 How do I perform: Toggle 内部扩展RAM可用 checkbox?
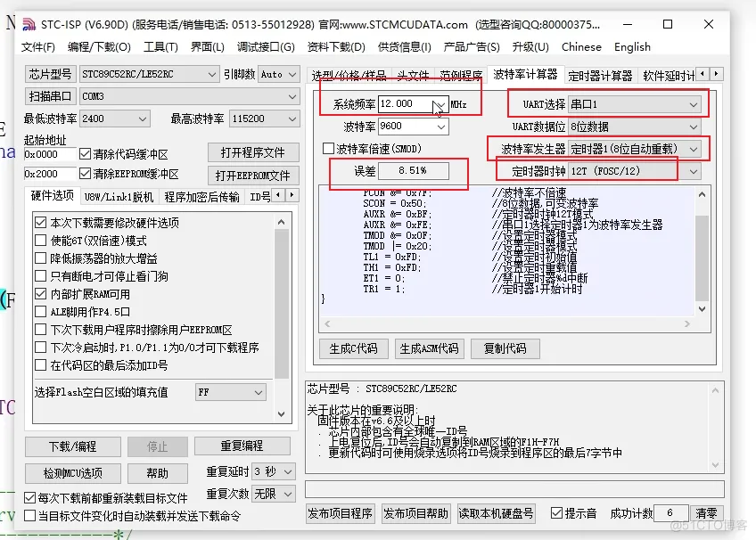[40, 294]
